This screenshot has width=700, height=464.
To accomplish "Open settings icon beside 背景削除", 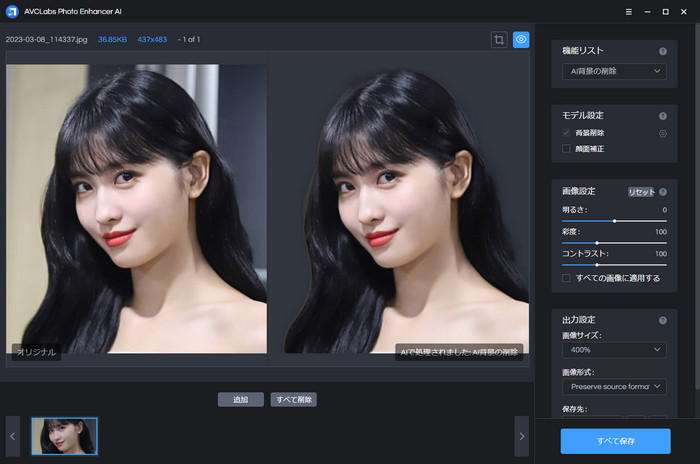I will click(662, 134).
